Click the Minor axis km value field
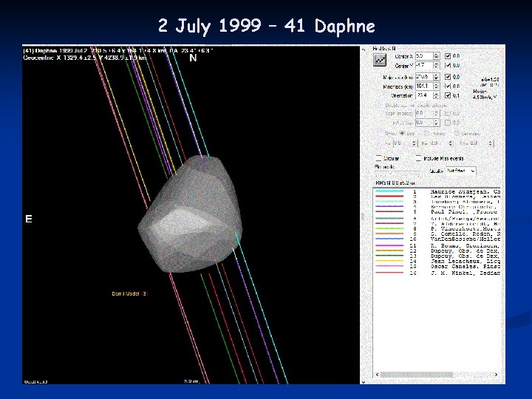The height and width of the screenshot is (399, 532). [424, 86]
